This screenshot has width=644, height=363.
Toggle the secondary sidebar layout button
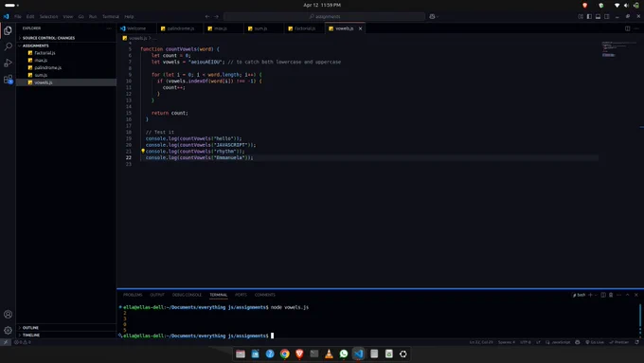(607, 16)
